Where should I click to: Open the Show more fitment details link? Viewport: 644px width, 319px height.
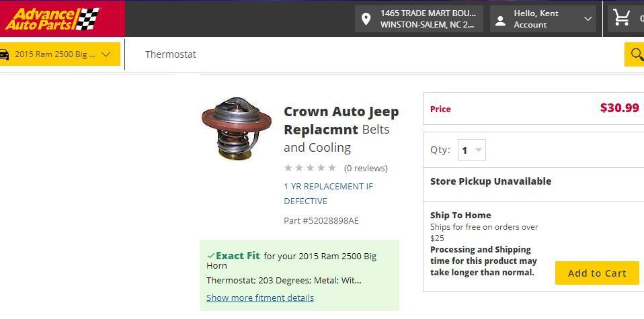(x=260, y=298)
